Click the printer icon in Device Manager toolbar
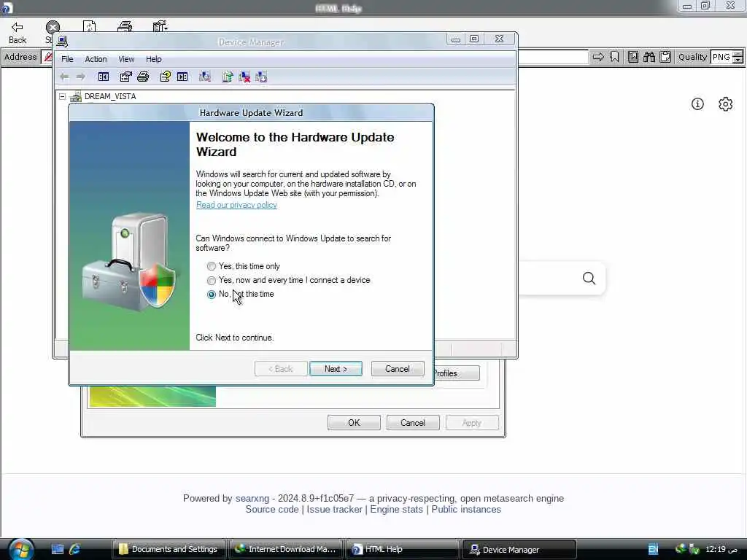 (143, 77)
